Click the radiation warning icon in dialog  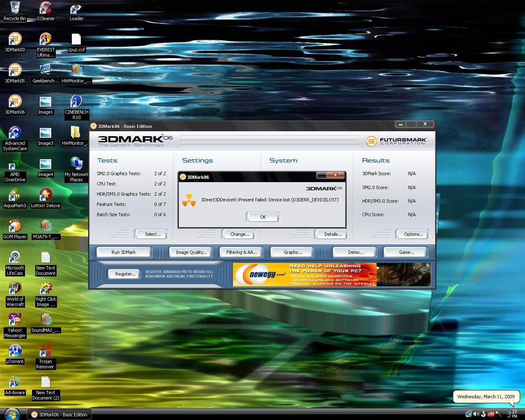click(x=189, y=200)
